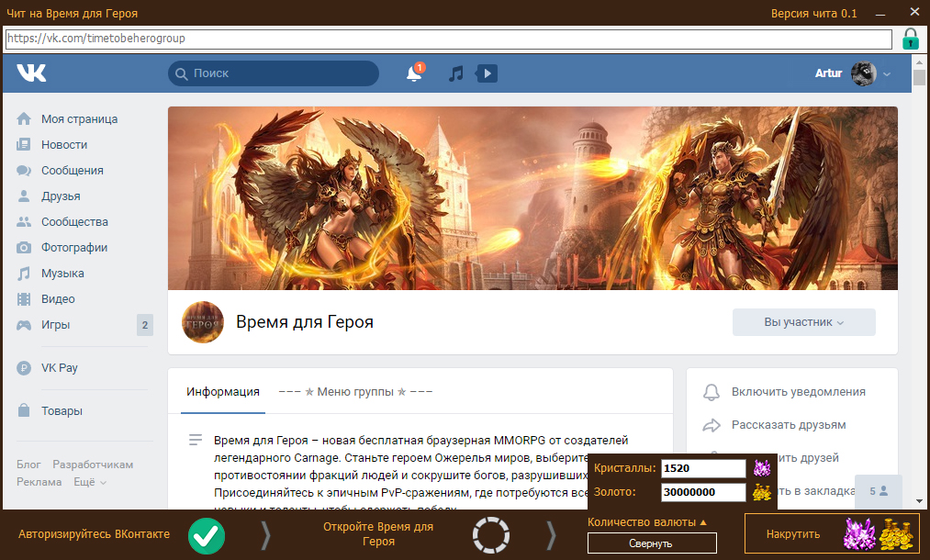Open the Блог footer link
930x560 pixels.
tap(28, 465)
